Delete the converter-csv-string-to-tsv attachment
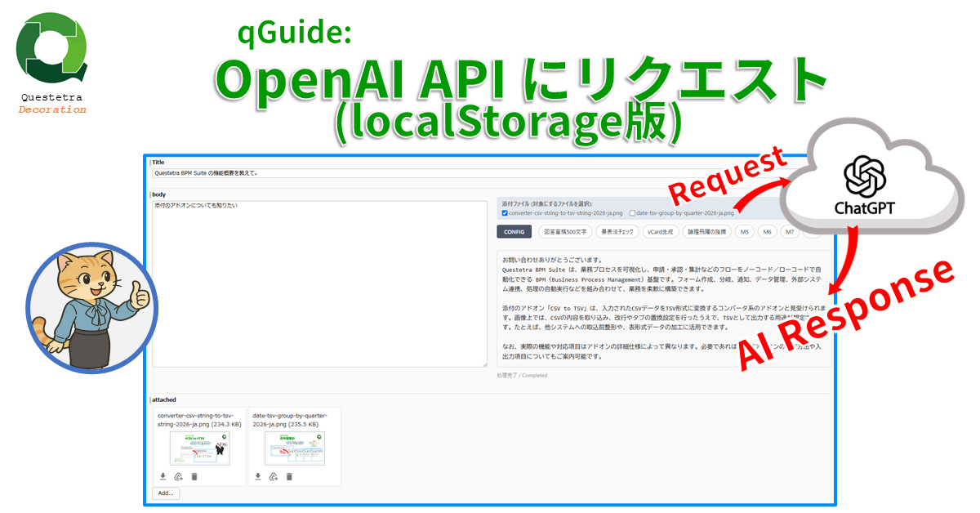The height and width of the screenshot is (513, 980). point(194,476)
